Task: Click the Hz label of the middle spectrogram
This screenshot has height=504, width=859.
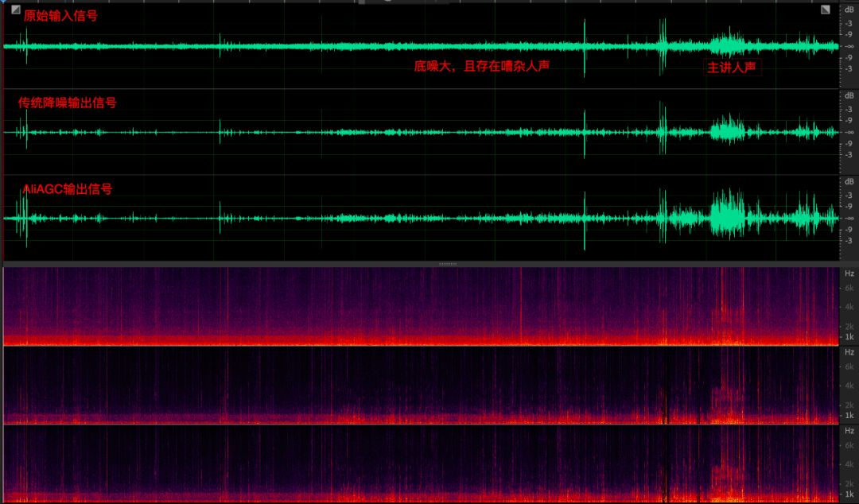Action: [849, 351]
